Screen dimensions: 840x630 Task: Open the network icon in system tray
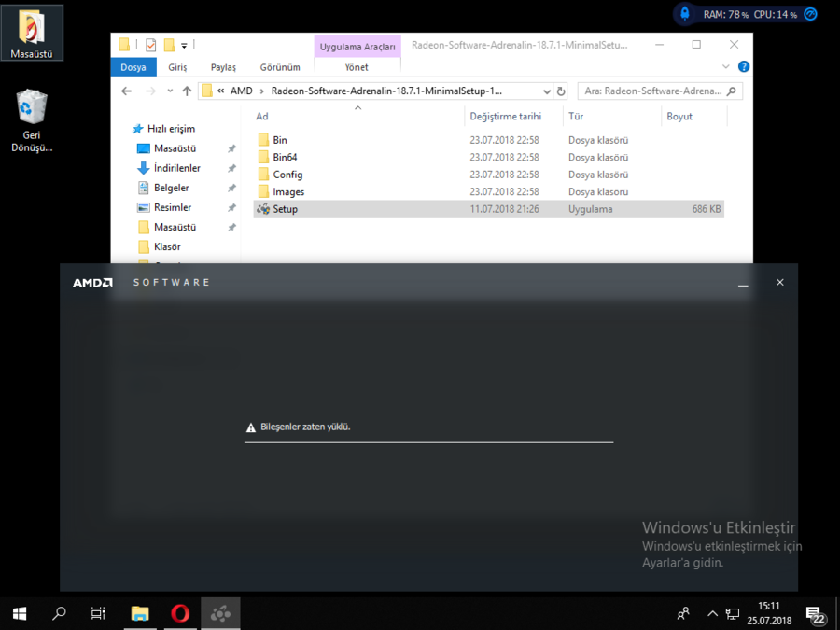pyautogui.click(x=733, y=614)
